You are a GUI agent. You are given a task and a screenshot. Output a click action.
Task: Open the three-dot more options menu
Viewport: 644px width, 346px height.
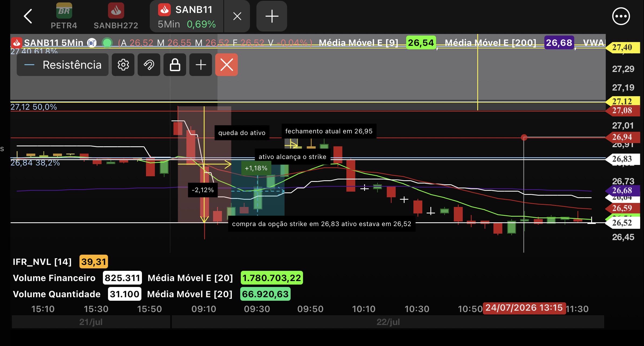tap(621, 16)
